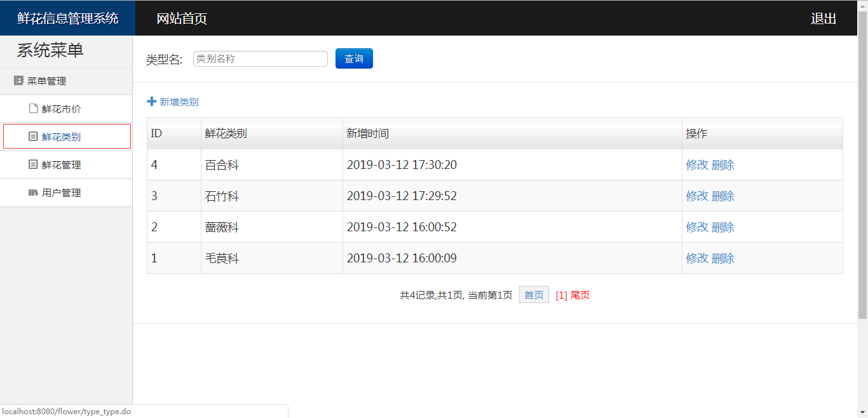Focus the 类别名称 search input field
This screenshot has width=868, height=418.
coord(260,59)
